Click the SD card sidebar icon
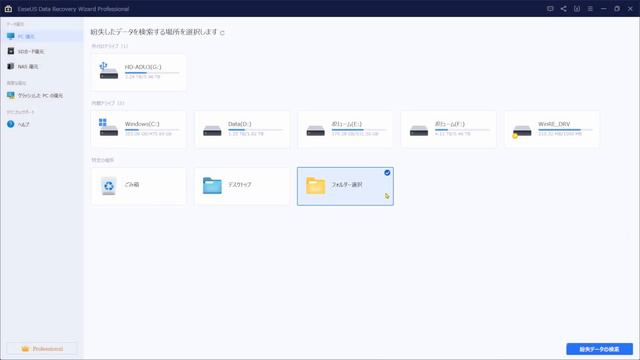The width and height of the screenshot is (640, 360). point(11,51)
